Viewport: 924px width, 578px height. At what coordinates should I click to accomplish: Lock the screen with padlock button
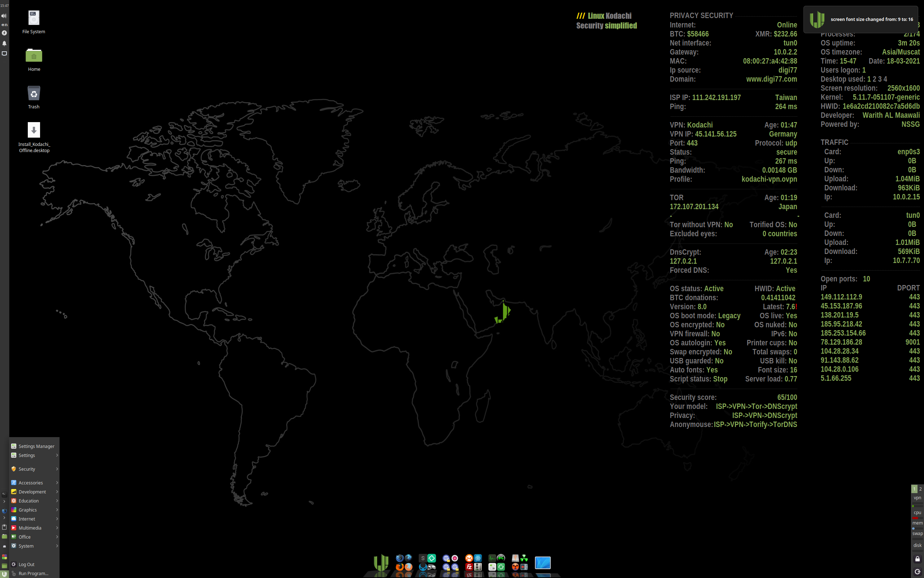pyautogui.click(x=918, y=559)
